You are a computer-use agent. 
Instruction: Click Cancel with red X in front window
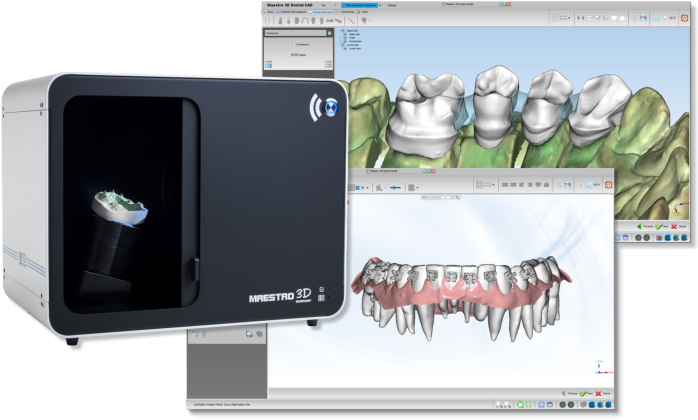click(x=603, y=393)
